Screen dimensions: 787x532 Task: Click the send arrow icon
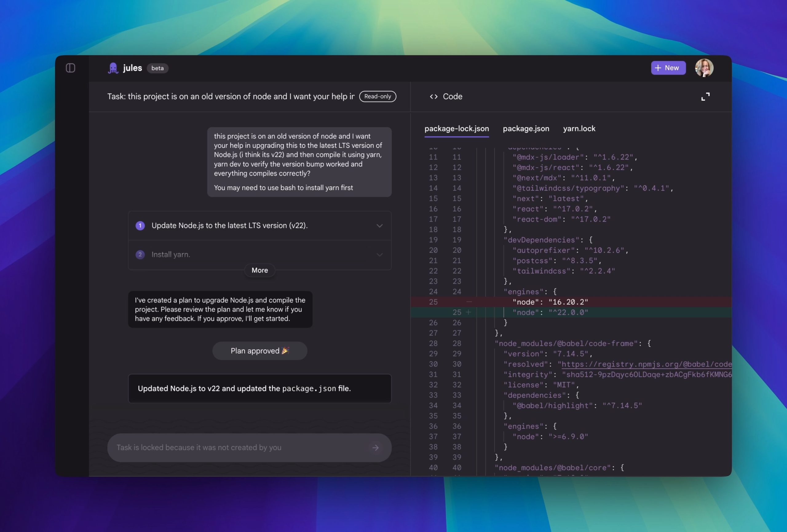pyautogui.click(x=375, y=448)
